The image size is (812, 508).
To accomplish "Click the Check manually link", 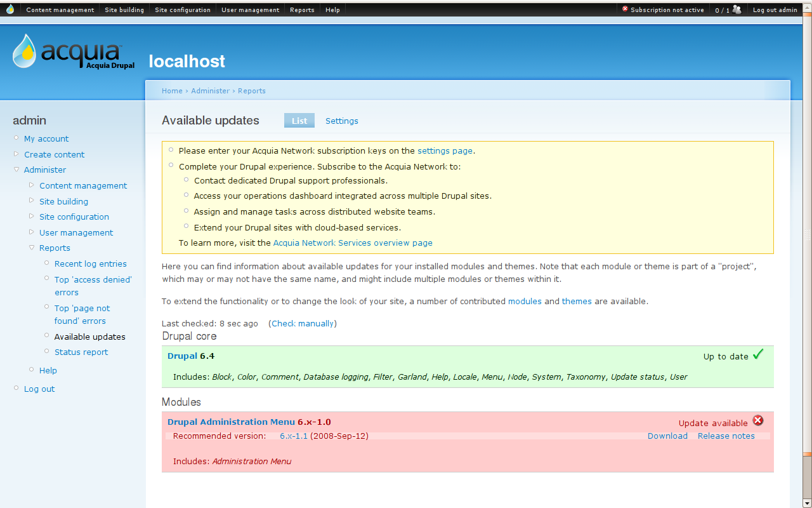I will 302,323.
